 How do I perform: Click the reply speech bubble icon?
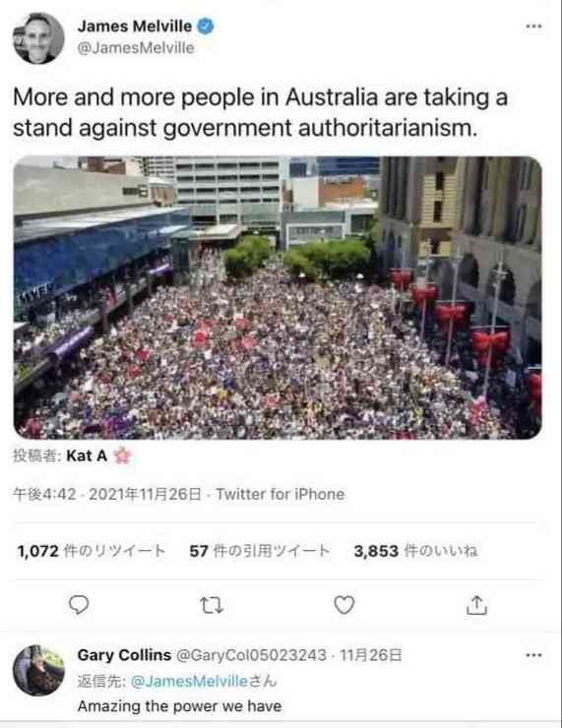79,604
